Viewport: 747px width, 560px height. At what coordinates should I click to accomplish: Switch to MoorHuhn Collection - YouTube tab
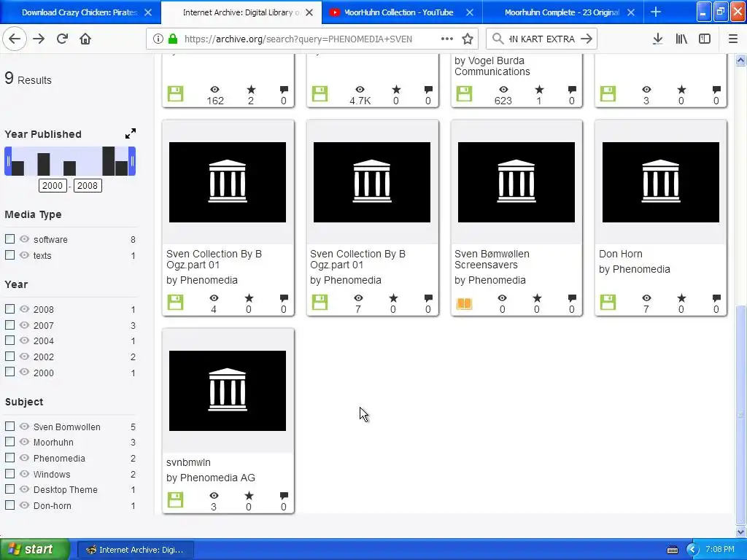point(402,12)
